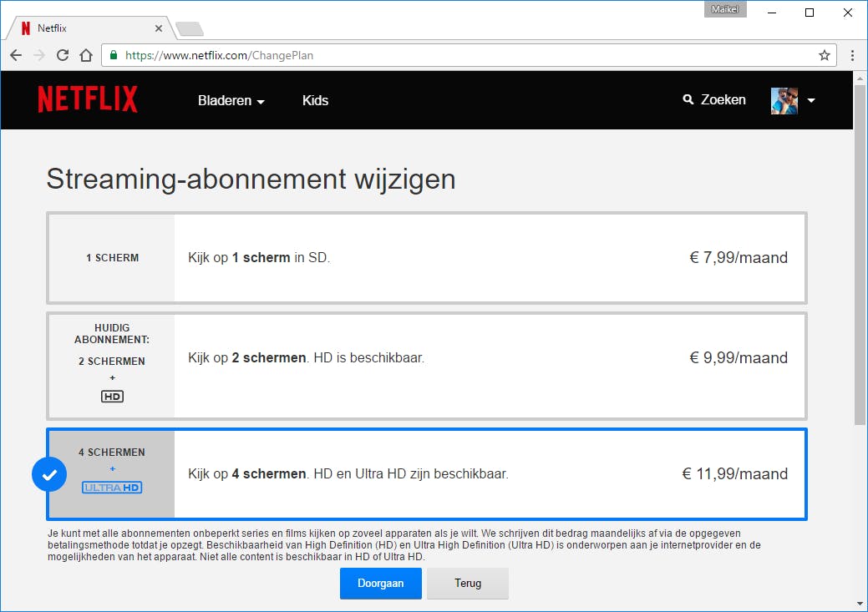Expand the profile account dropdown arrow
This screenshot has height=612, width=868.
pyautogui.click(x=811, y=101)
